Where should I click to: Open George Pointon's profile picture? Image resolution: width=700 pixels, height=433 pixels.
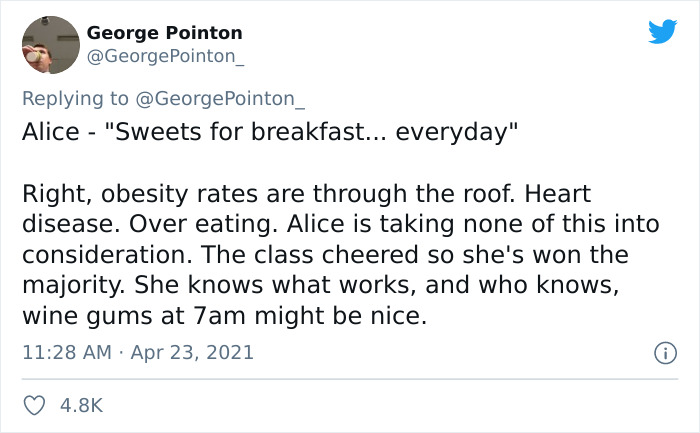[49, 45]
